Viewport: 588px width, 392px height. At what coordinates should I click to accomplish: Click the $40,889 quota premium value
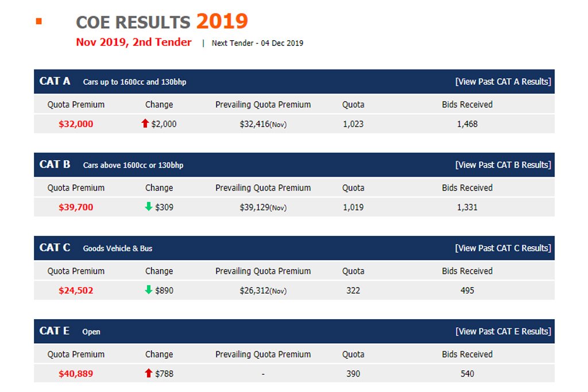[76, 374]
